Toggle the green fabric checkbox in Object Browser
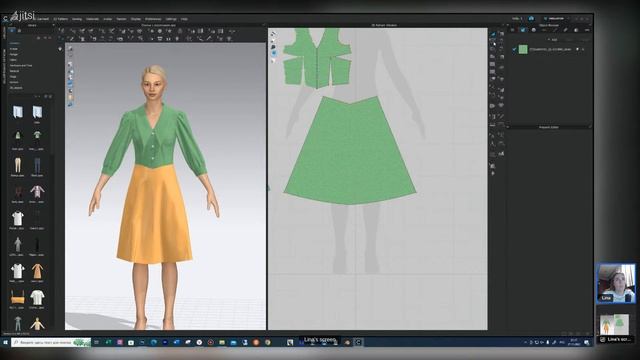The image size is (640, 360). pos(514,49)
